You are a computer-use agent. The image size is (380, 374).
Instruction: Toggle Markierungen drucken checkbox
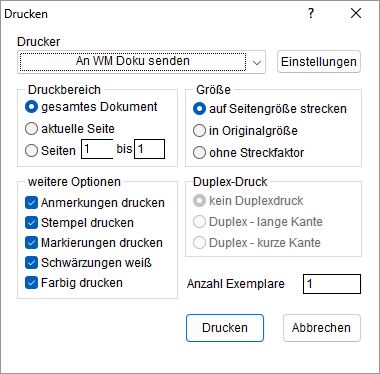click(x=31, y=243)
